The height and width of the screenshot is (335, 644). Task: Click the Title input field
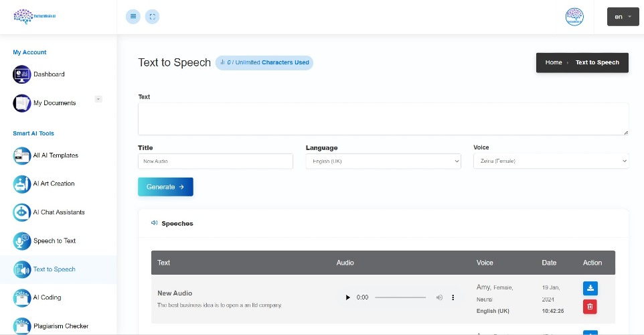215,161
